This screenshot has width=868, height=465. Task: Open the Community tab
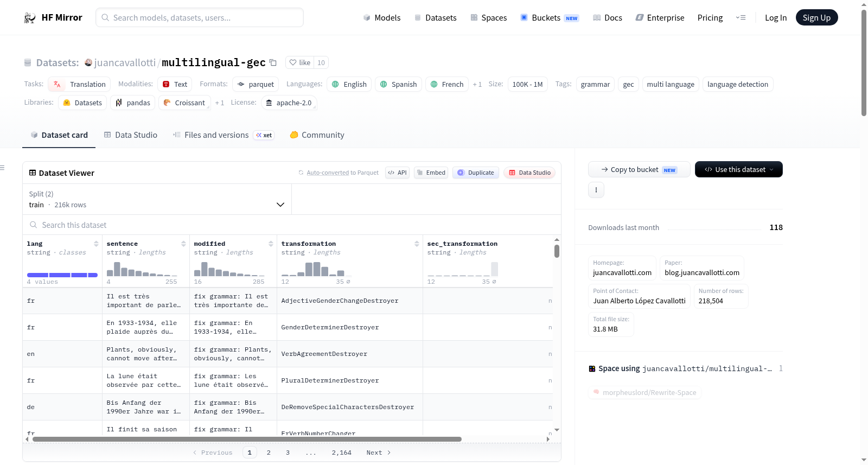click(x=317, y=135)
